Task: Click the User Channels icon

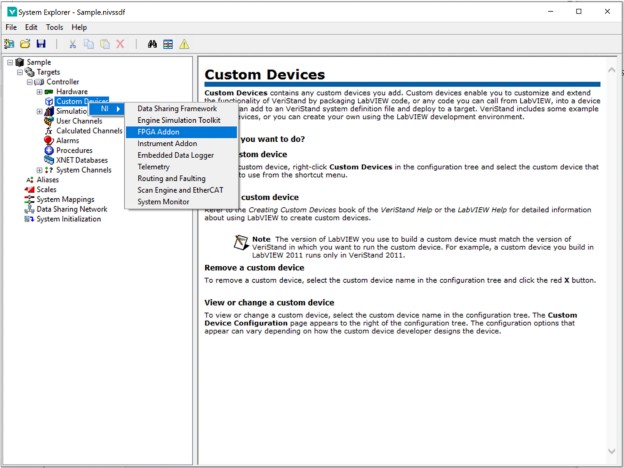Action: click(49, 121)
